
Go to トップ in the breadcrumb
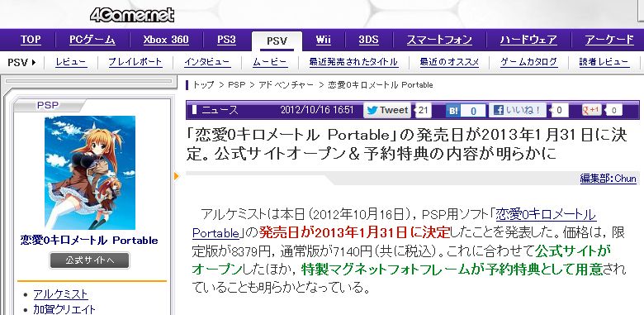coord(204,85)
